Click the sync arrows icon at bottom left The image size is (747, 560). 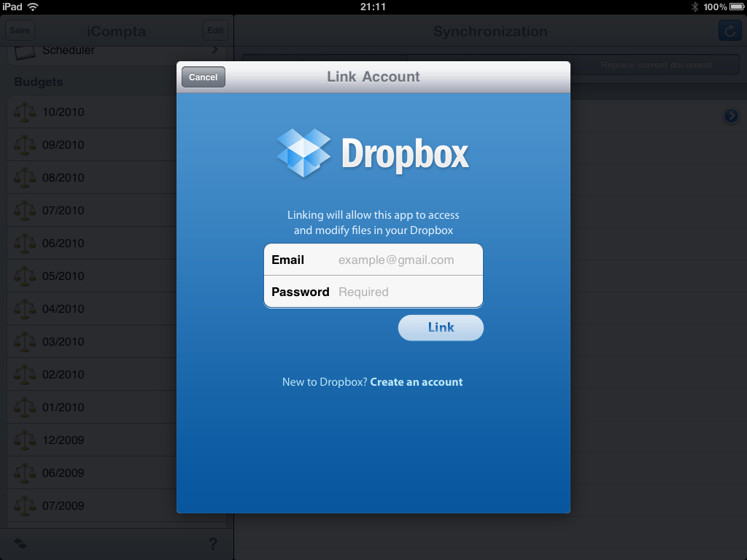click(x=20, y=543)
